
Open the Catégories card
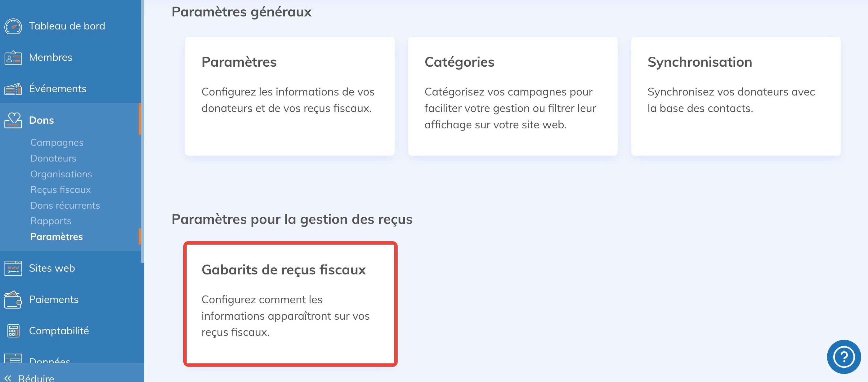[x=512, y=96]
